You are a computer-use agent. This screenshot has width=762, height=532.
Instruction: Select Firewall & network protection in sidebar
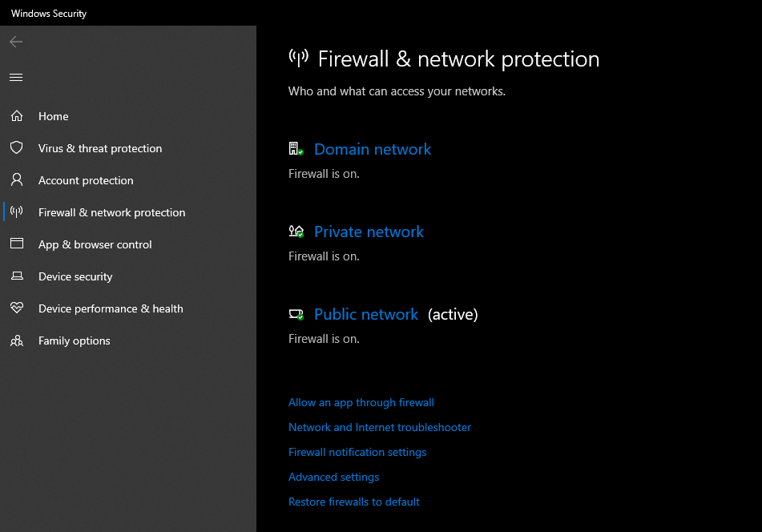pyautogui.click(x=111, y=212)
